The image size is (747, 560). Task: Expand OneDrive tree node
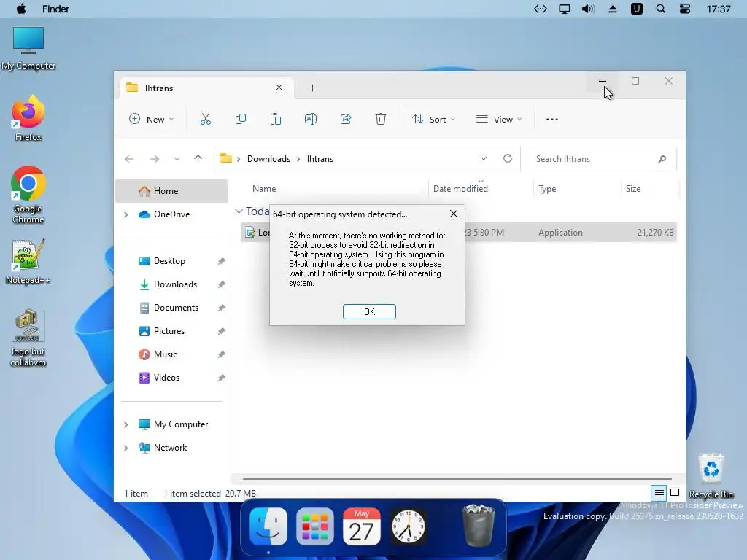pyautogui.click(x=125, y=215)
